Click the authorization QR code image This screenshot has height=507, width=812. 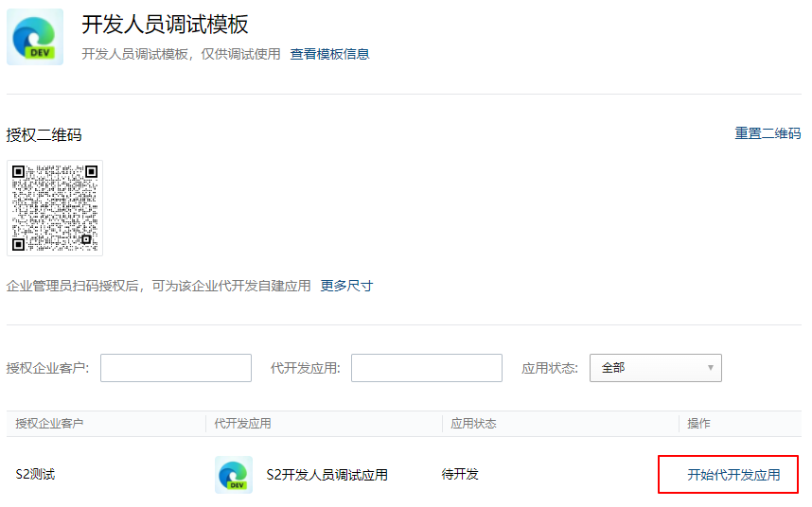[55, 208]
